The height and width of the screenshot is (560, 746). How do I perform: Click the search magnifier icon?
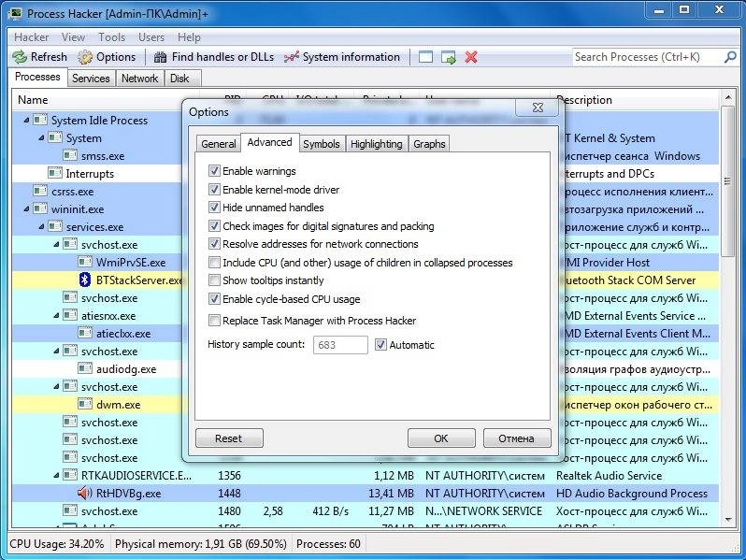[730, 57]
